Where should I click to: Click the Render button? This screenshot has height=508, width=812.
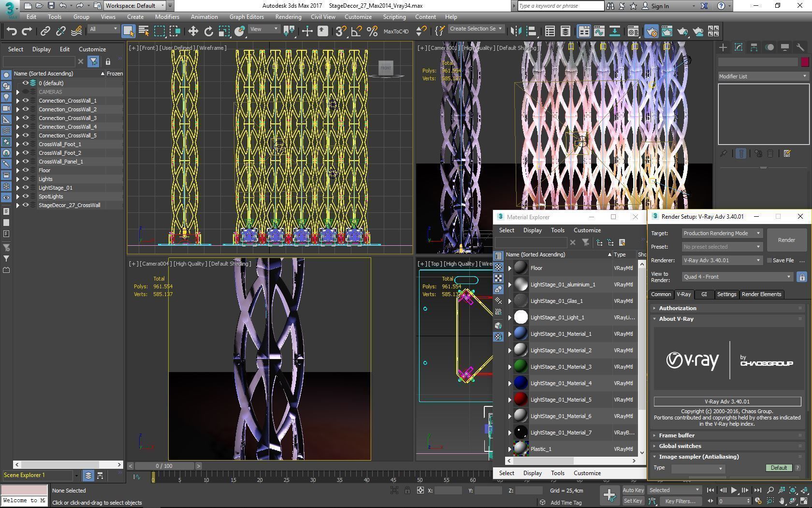point(786,240)
